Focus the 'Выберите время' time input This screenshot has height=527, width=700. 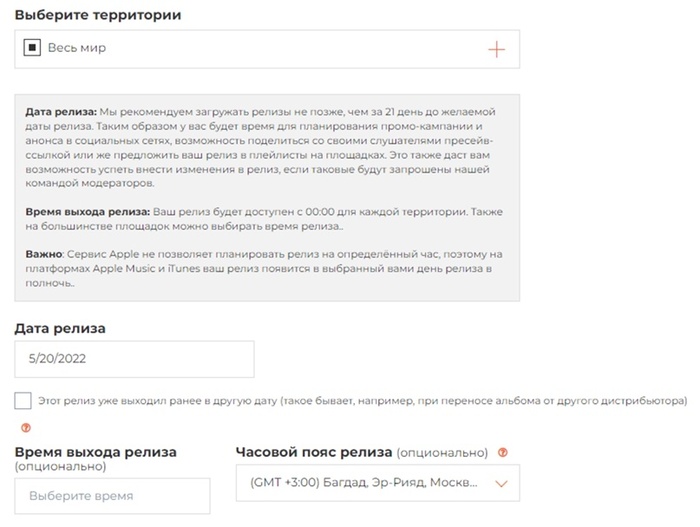tap(112, 496)
